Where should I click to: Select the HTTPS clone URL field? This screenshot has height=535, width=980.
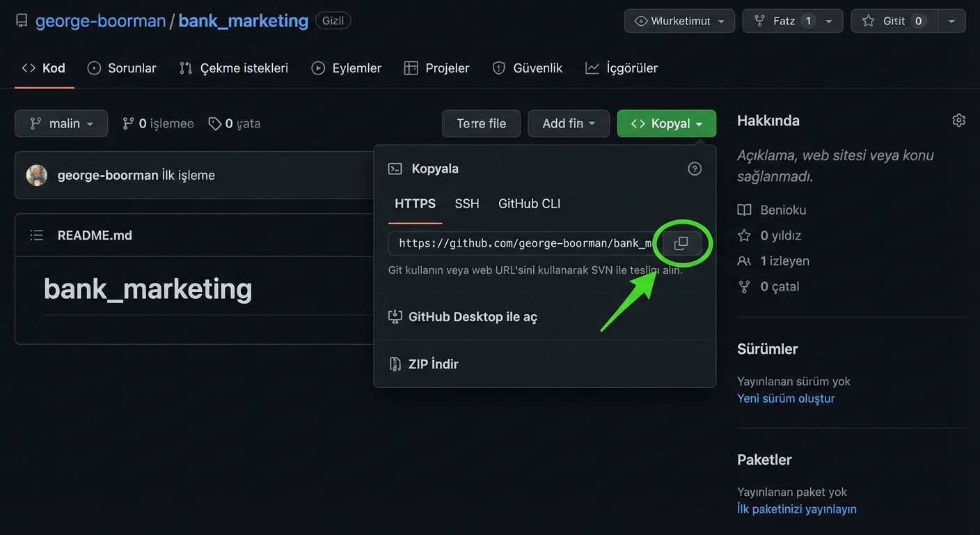pyautogui.click(x=522, y=243)
